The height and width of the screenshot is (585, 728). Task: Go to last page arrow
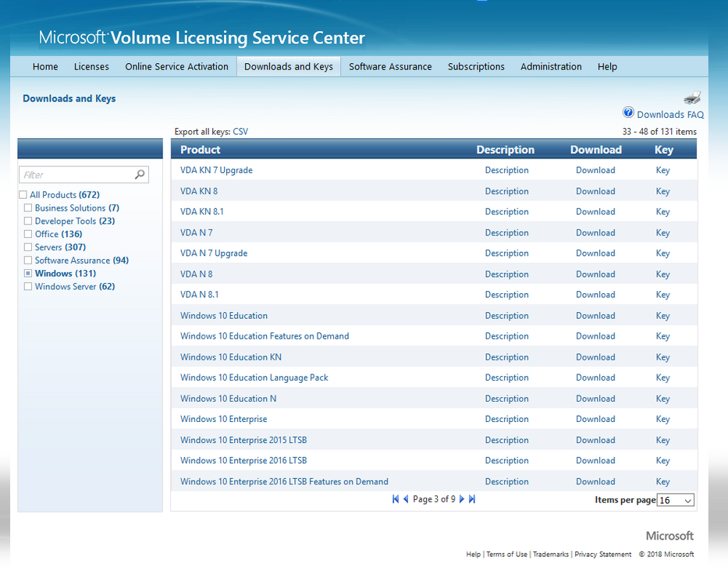pyautogui.click(x=472, y=499)
